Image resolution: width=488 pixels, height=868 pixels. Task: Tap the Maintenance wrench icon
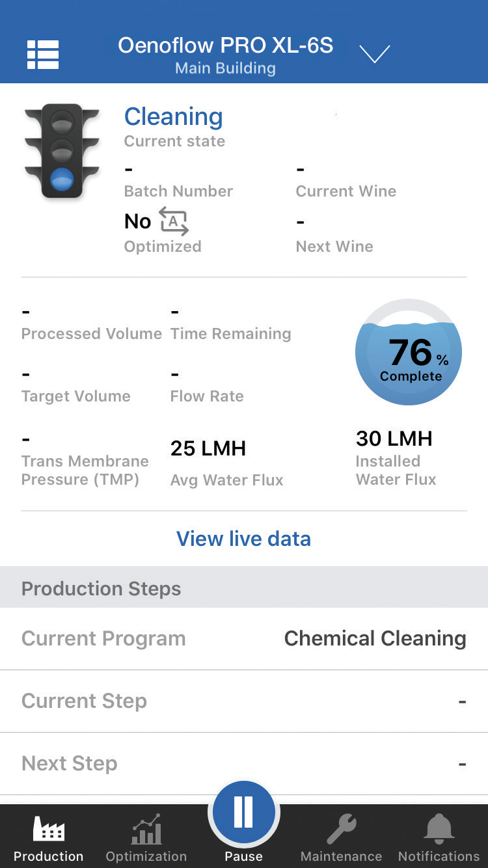pos(341,830)
